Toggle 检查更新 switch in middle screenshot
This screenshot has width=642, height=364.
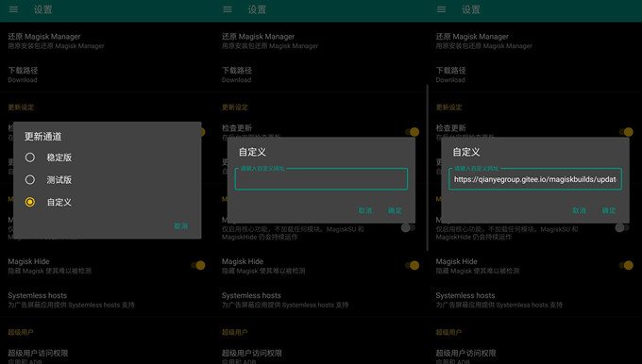pos(412,132)
